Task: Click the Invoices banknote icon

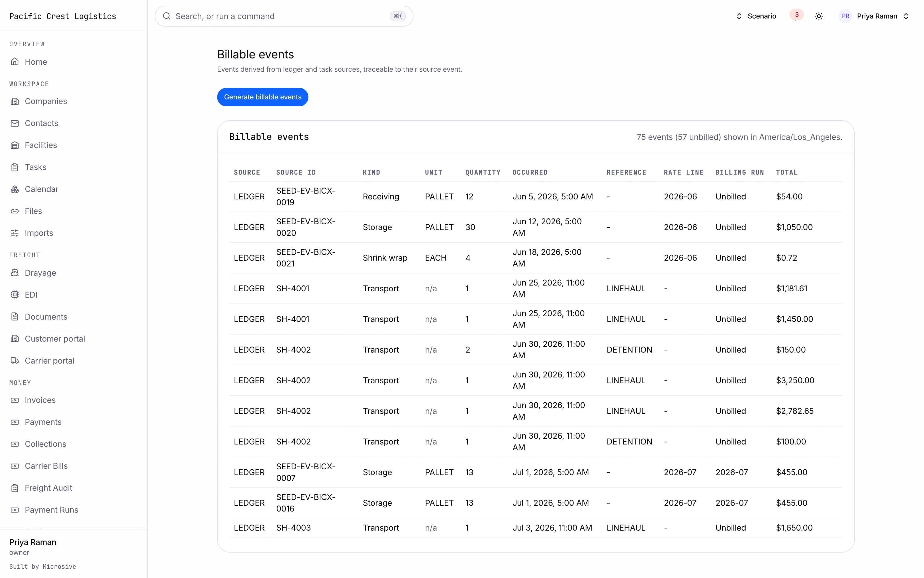Action: [x=14, y=400]
